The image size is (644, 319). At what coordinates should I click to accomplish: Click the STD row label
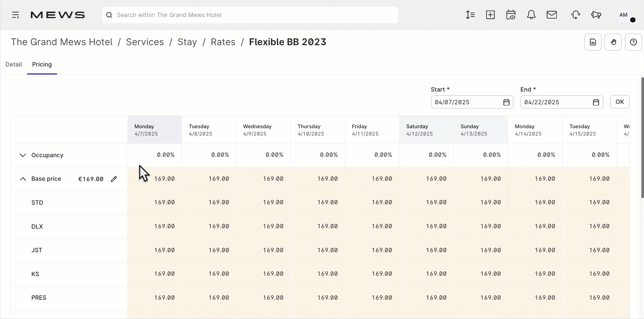coord(37,203)
